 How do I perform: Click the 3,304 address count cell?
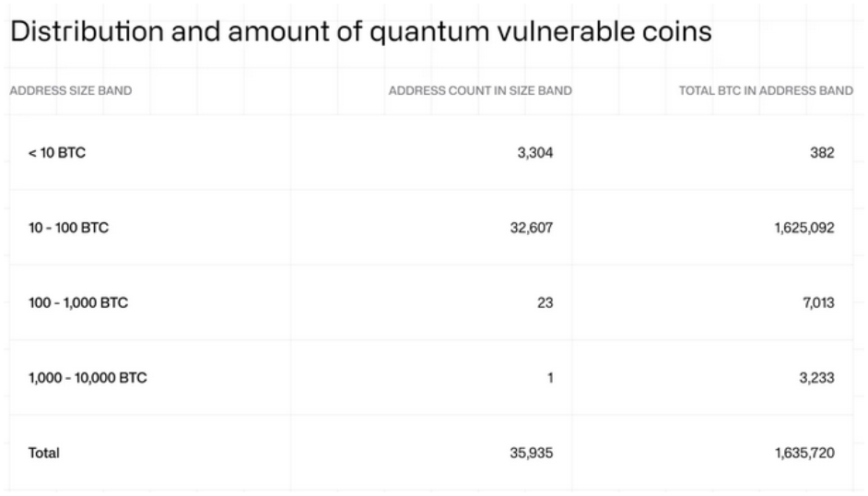535,153
